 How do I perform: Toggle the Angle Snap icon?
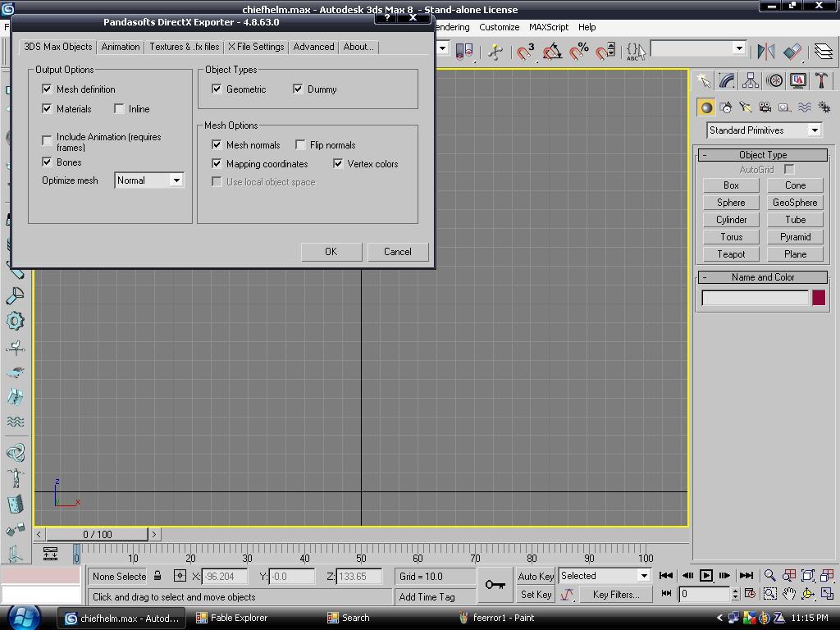coord(552,52)
